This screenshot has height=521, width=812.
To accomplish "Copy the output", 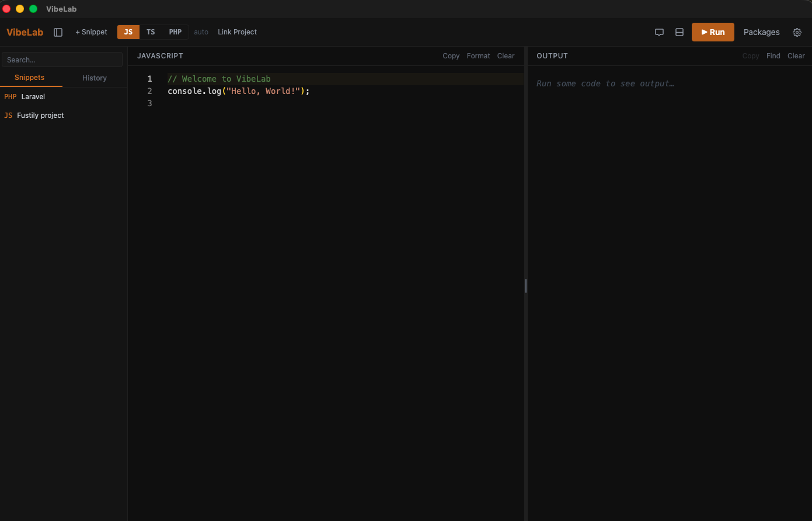I will point(751,56).
